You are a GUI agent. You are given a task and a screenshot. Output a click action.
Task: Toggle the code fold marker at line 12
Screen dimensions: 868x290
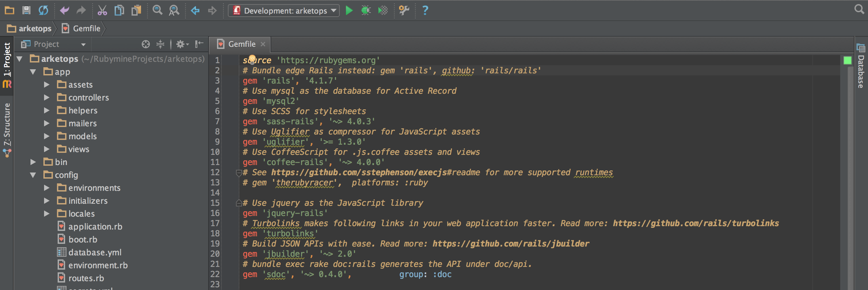point(239,173)
